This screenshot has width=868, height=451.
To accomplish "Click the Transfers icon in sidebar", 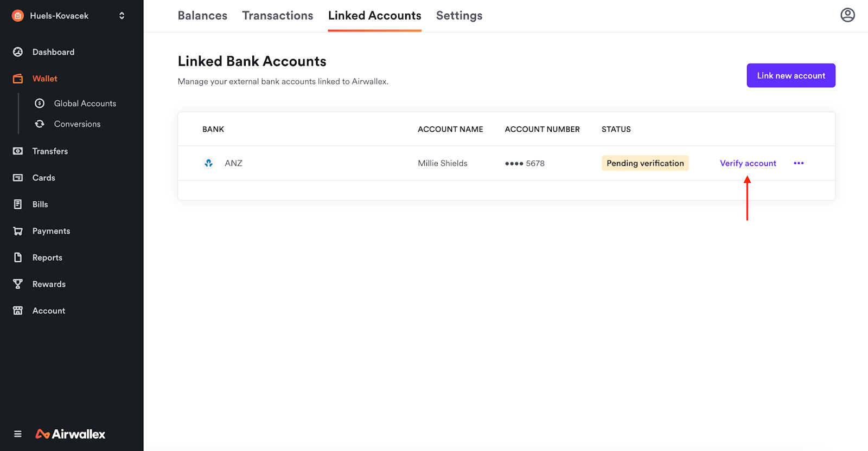I will tap(18, 151).
